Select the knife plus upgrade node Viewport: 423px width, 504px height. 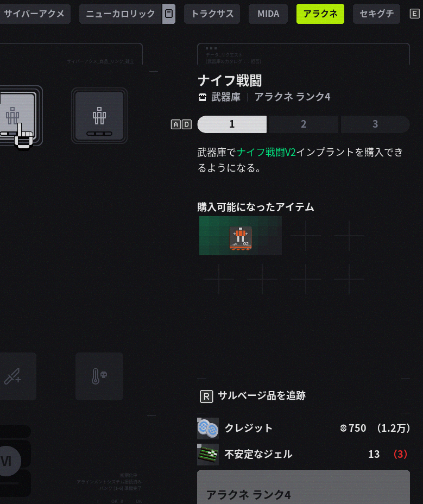click(x=15, y=376)
